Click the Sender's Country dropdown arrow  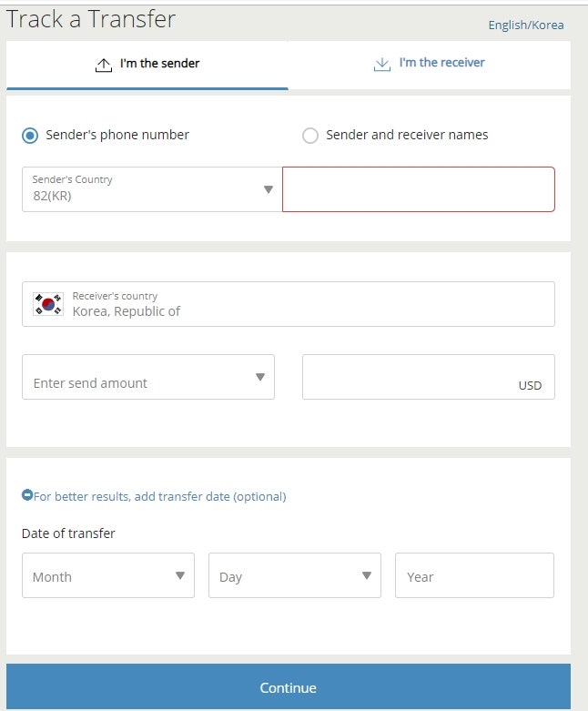coord(269,189)
